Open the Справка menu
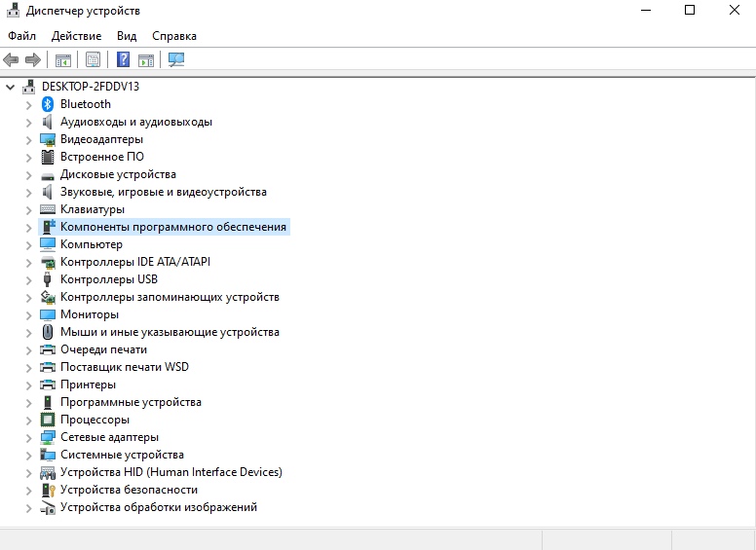756x550 pixels. (174, 36)
